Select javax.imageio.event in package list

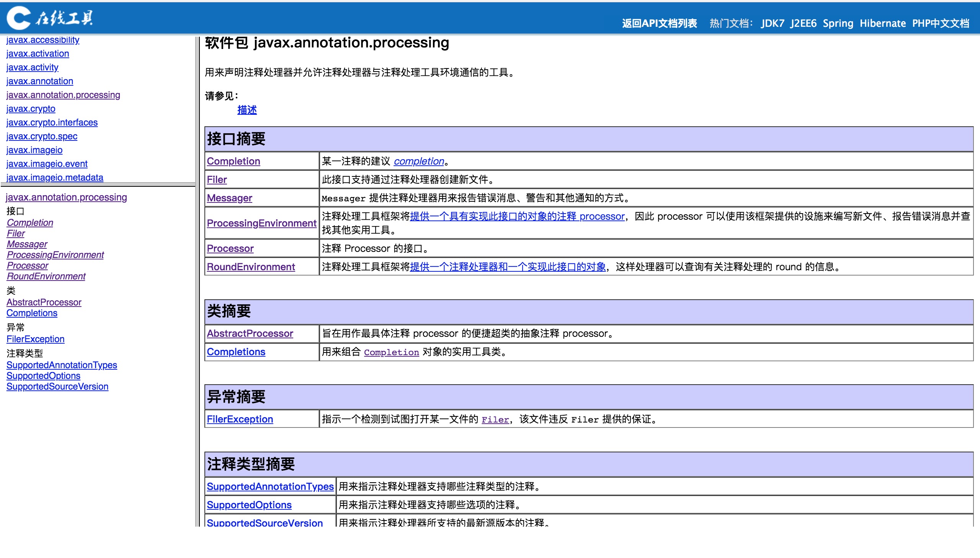click(x=47, y=164)
